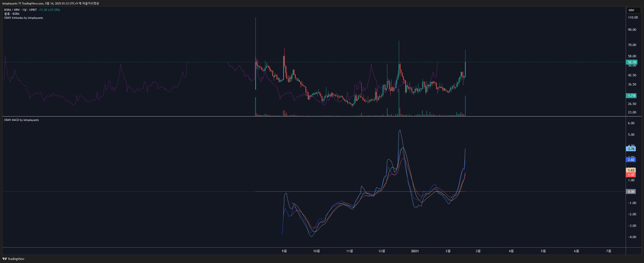644x263 pixels.
Task: Click the 110.00 label on price scale
Action: click(633, 18)
